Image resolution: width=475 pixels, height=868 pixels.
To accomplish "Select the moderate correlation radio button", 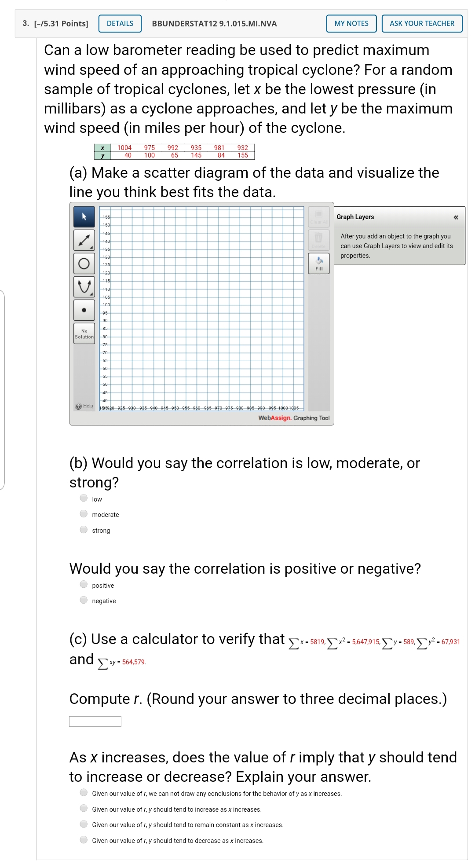I will pos(83,514).
